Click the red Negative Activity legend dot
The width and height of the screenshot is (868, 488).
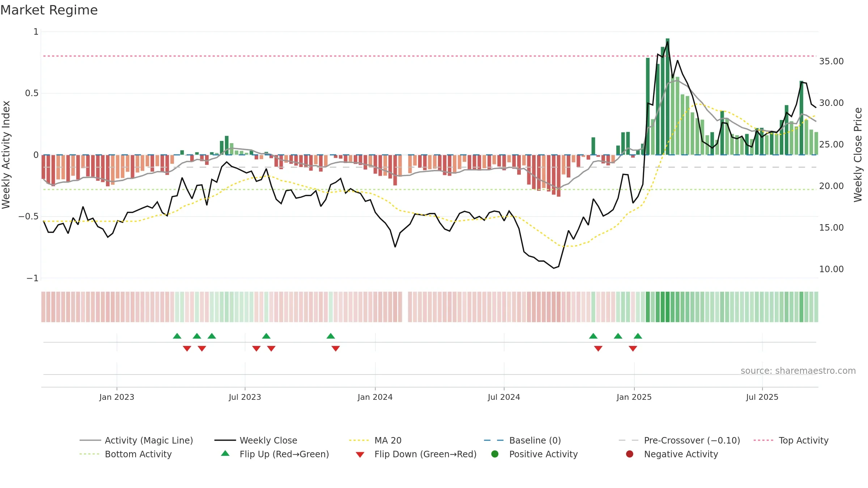click(x=630, y=454)
